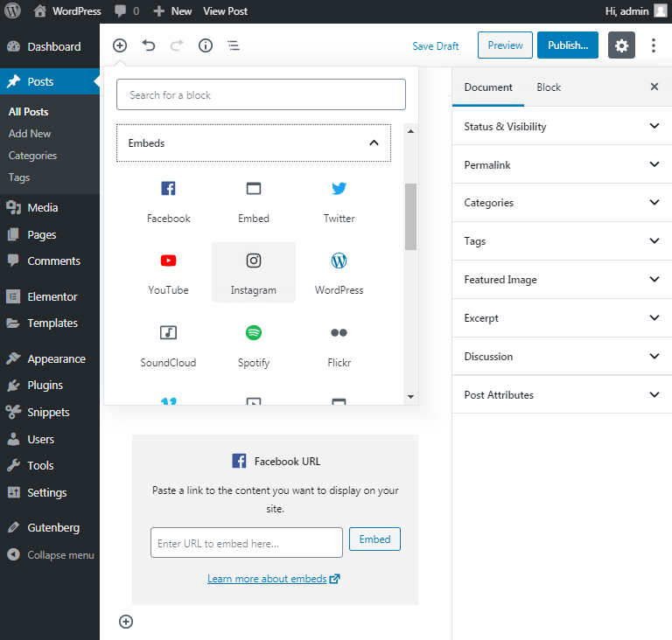Close the settings sidebar with X
The image size is (672, 640).
point(654,87)
